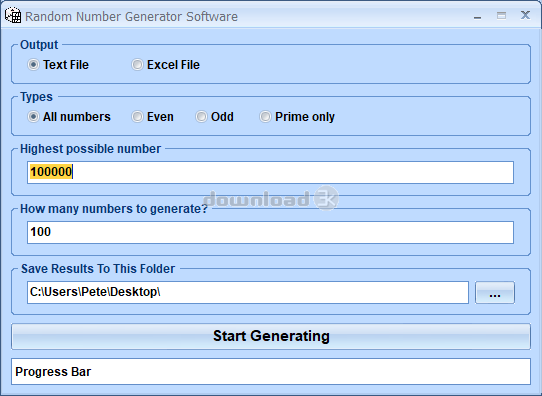
Task: Click the Excel File label text
Action: (x=173, y=65)
